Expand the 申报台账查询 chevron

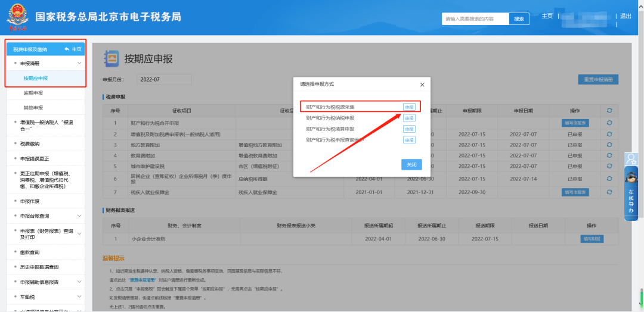click(x=79, y=216)
